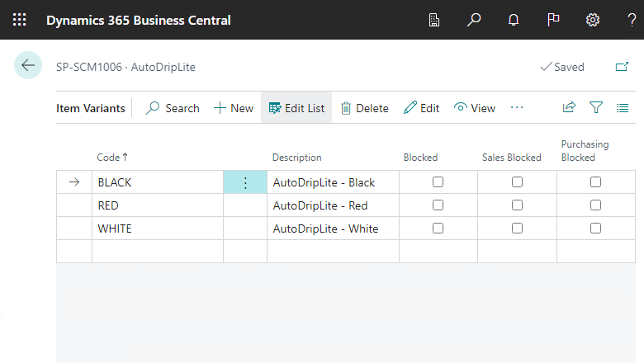644x363 pixels.
Task: Check Purchasing Blocked for BLACK variant
Action: pyautogui.click(x=595, y=181)
